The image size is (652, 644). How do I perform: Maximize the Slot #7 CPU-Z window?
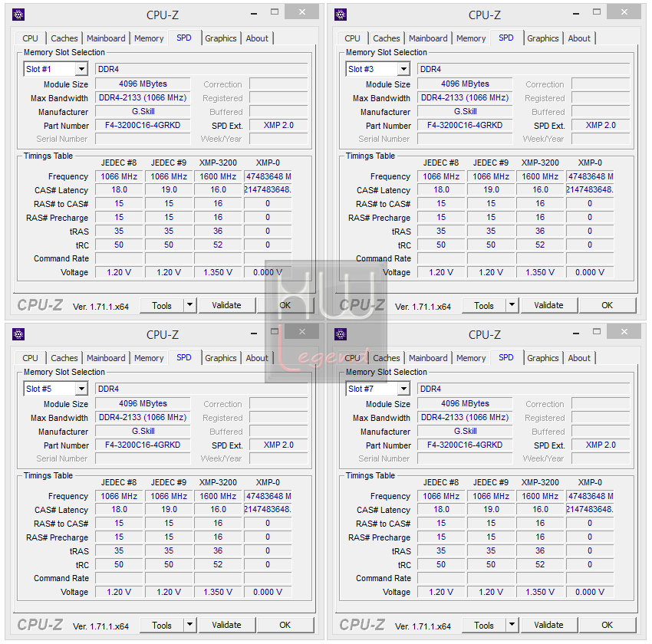[x=597, y=331]
